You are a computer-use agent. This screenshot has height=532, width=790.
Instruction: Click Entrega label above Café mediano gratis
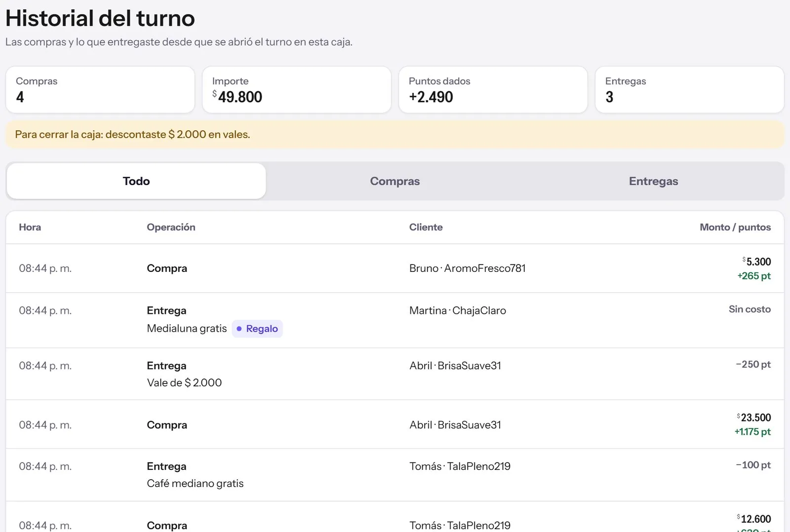pos(166,466)
